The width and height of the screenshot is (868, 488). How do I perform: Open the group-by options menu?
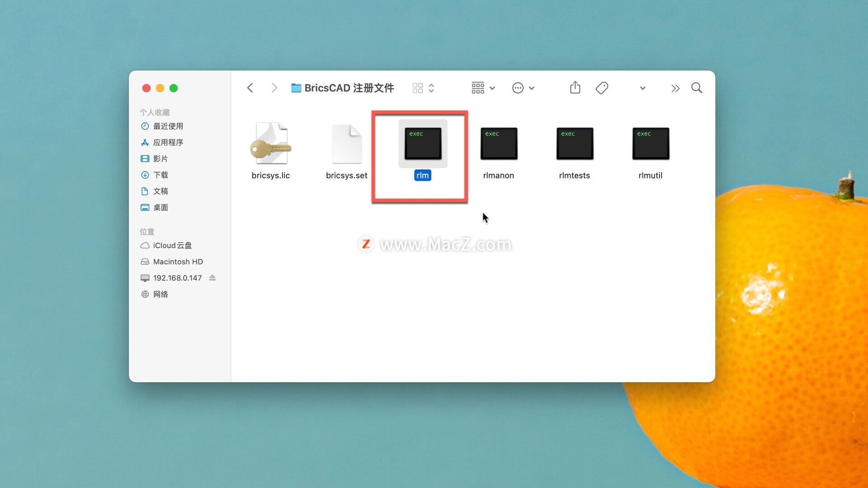(x=483, y=88)
